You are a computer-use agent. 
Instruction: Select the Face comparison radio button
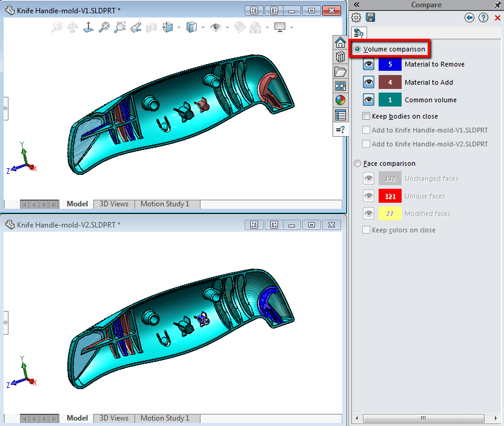point(357,163)
